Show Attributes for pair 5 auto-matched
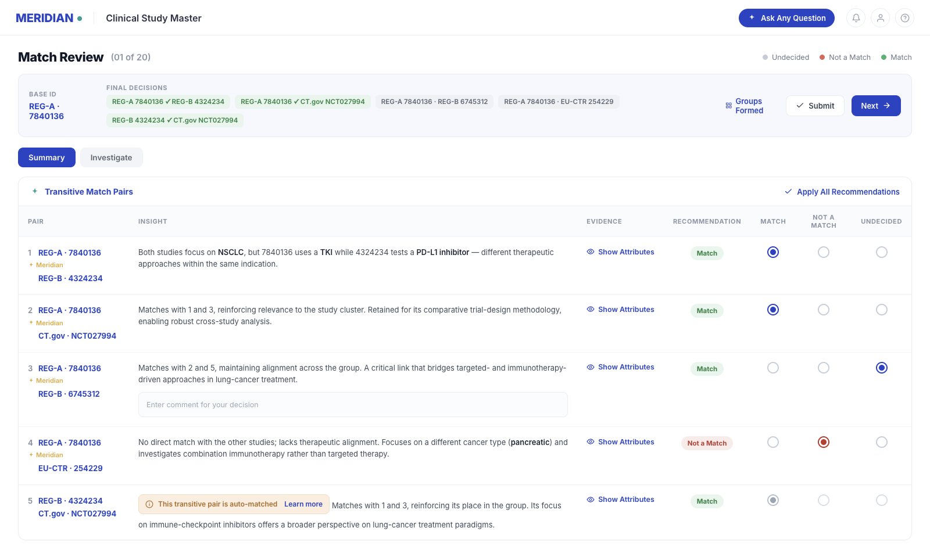Viewport: 930px width, 560px height. tap(620, 500)
